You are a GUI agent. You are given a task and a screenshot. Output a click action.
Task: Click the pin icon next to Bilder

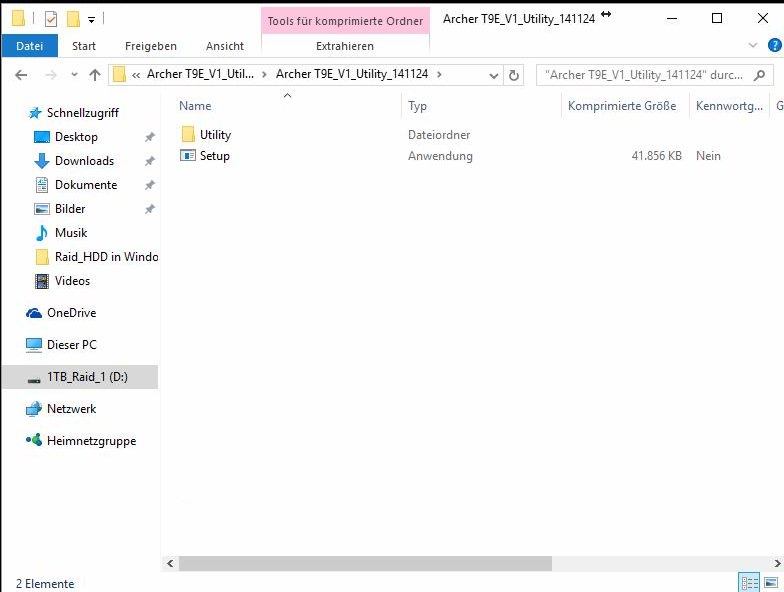150,209
